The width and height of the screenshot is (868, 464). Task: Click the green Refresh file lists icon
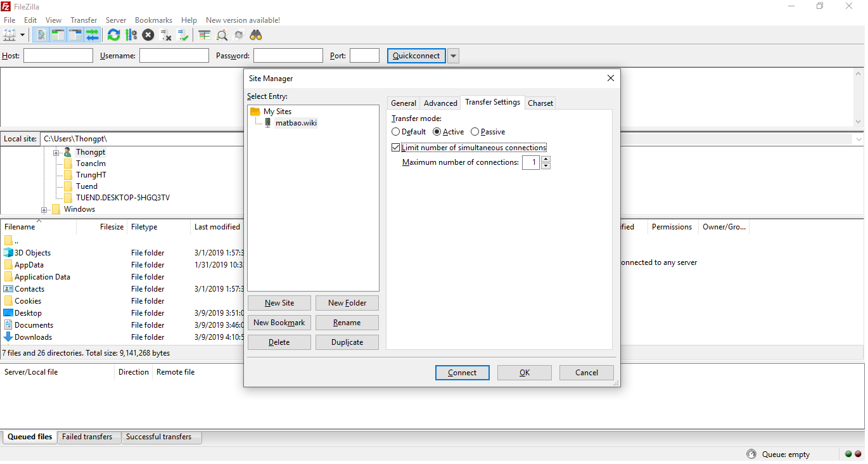click(113, 35)
